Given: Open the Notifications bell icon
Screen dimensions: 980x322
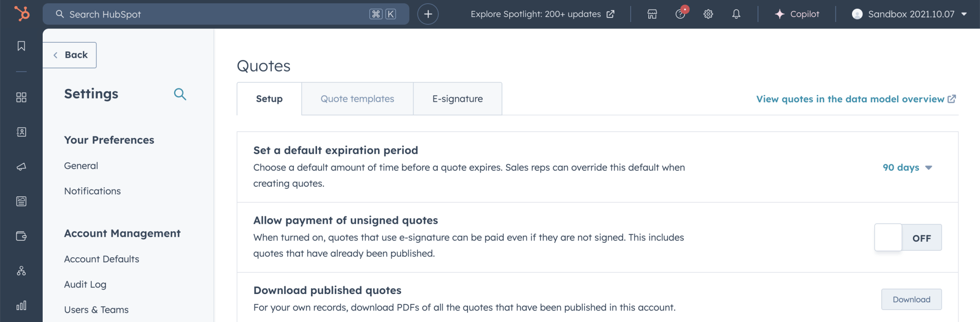Looking at the screenshot, I should (x=736, y=14).
